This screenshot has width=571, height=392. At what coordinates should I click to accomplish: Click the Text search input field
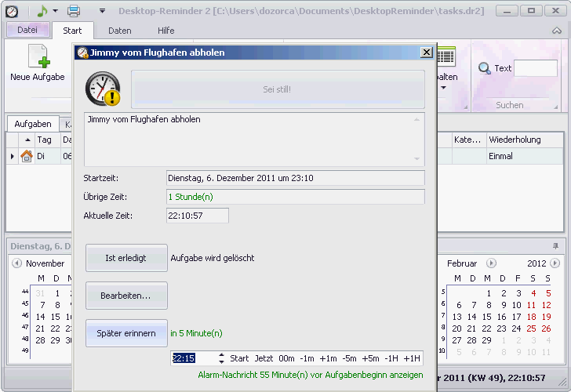535,68
